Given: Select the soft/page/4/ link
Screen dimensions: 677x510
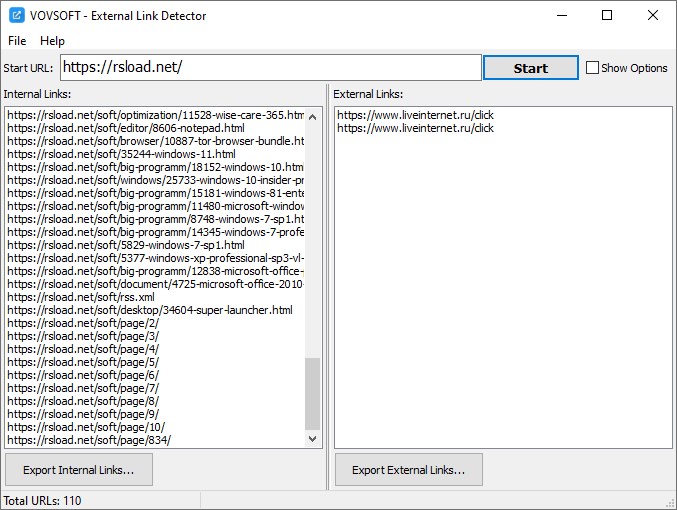Looking at the screenshot, I should pyautogui.click(x=83, y=349).
